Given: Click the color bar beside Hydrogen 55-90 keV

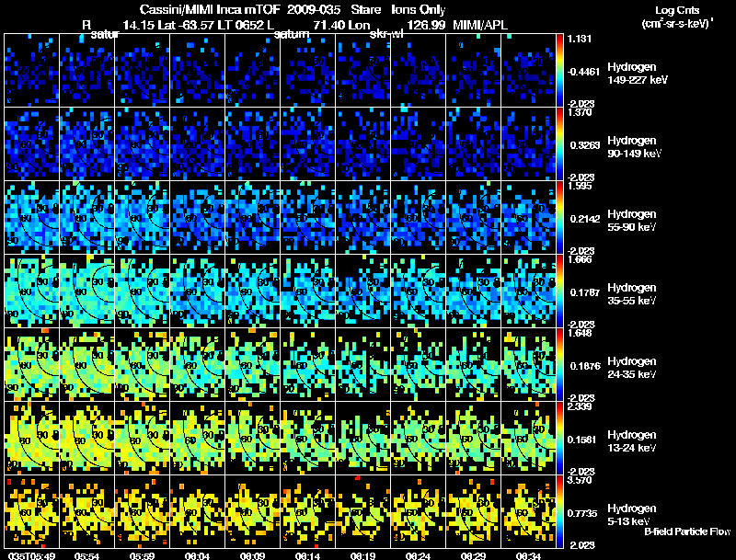Looking at the screenshot, I should (559, 217).
